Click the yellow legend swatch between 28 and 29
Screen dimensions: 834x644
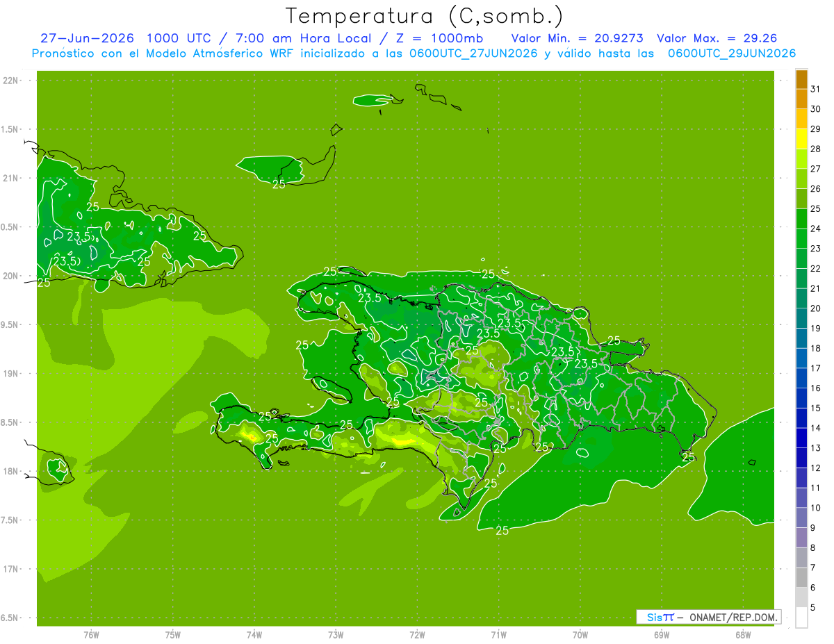tap(801, 139)
